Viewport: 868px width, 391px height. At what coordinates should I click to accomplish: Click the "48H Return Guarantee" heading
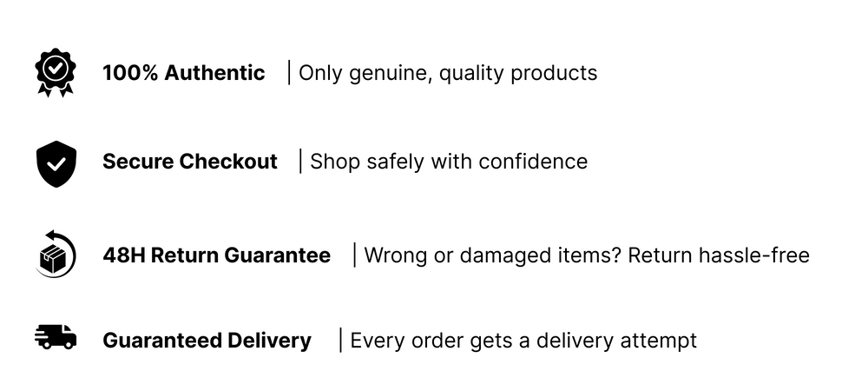coord(216,255)
